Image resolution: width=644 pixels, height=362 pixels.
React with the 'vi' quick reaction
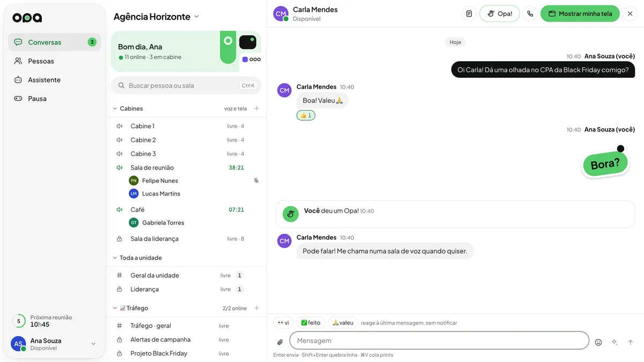pyautogui.click(x=283, y=323)
